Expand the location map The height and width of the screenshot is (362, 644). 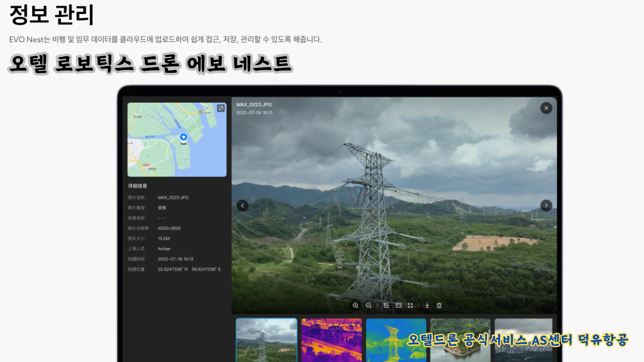pyautogui.click(x=221, y=108)
